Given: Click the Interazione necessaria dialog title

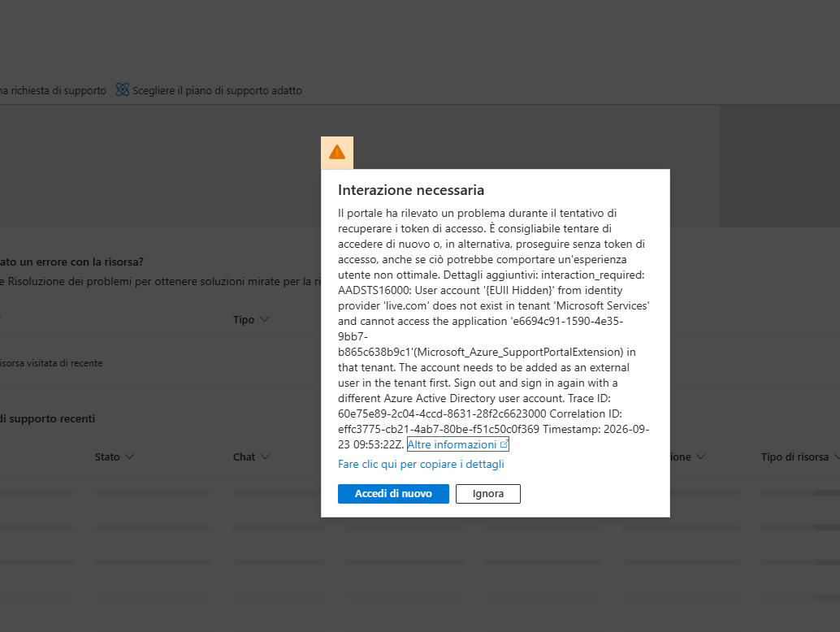Looking at the screenshot, I should click(411, 190).
